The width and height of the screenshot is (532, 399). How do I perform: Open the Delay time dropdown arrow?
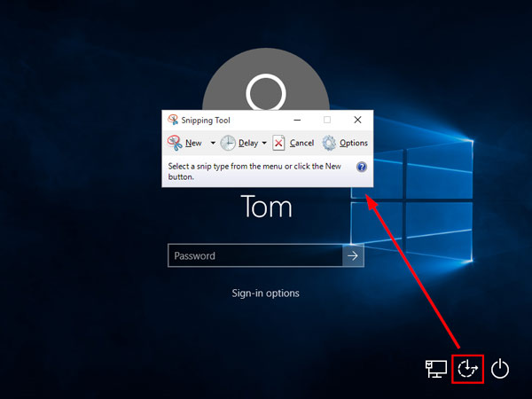[x=264, y=143]
